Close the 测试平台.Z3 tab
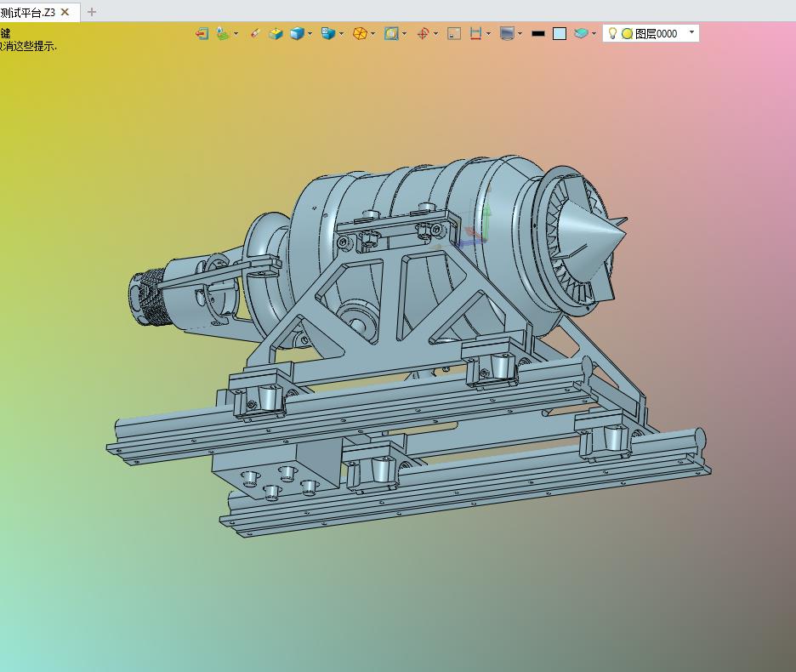 click(x=65, y=12)
